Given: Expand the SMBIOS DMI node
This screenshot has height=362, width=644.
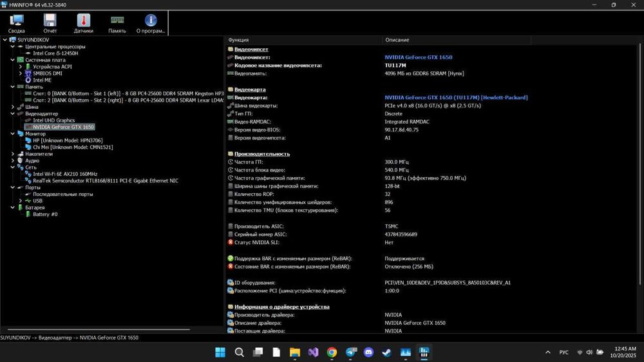Looking at the screenshot, I should pos(21,73).
